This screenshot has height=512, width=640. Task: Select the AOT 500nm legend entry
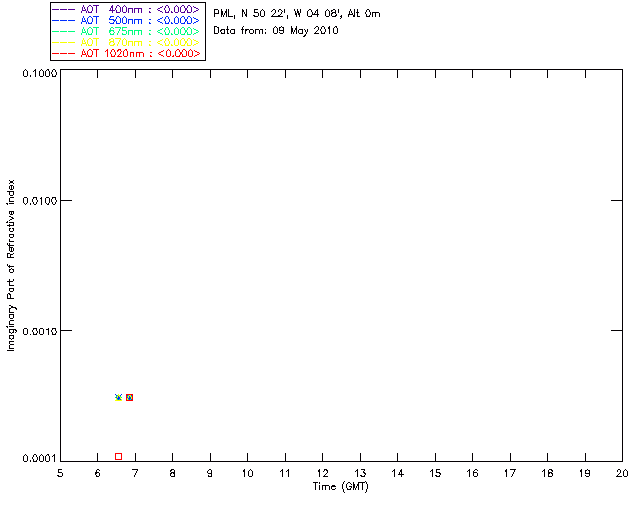[126, 20]
